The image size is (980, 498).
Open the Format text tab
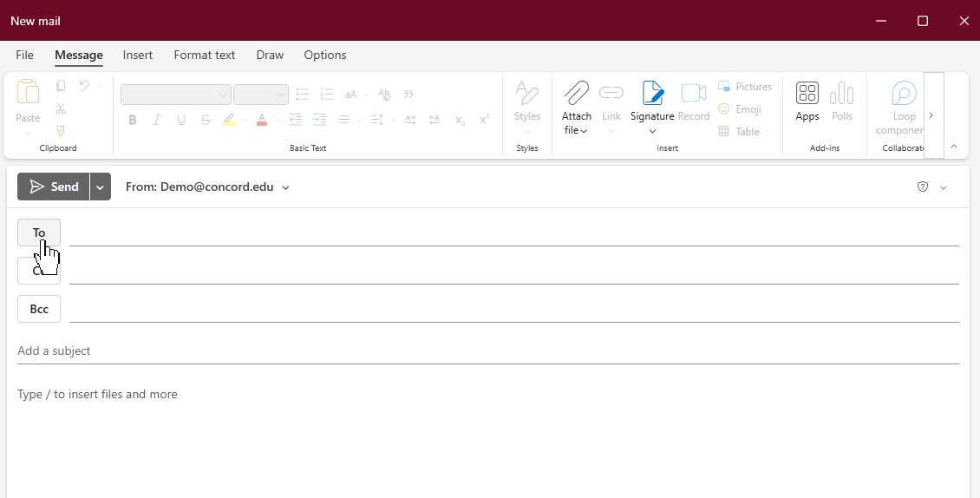point(205,55)
